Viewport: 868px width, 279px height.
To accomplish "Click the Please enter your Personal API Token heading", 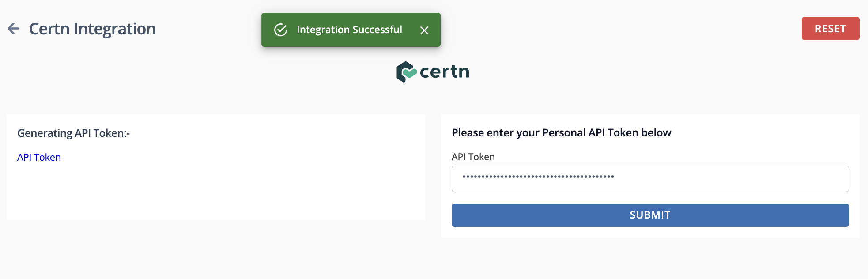I will 561,133.
